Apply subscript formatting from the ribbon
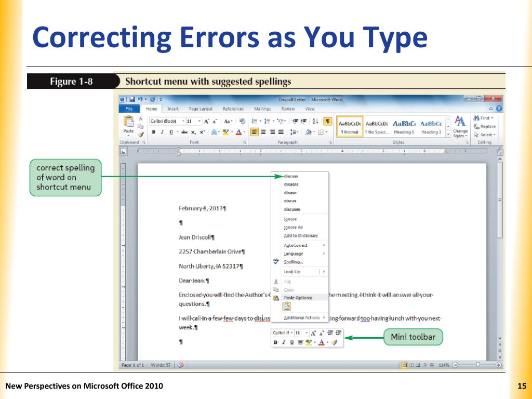 tap(193, 132)
